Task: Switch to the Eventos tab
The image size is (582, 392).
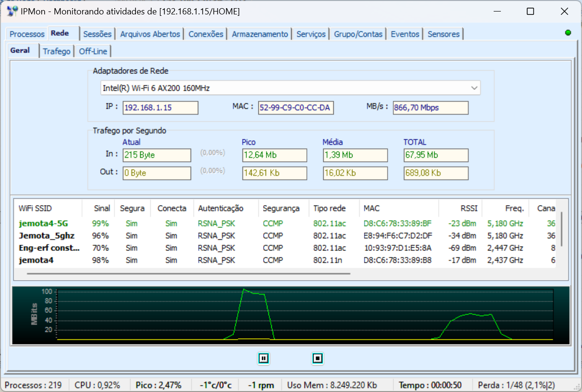Action: coord(405,34)
